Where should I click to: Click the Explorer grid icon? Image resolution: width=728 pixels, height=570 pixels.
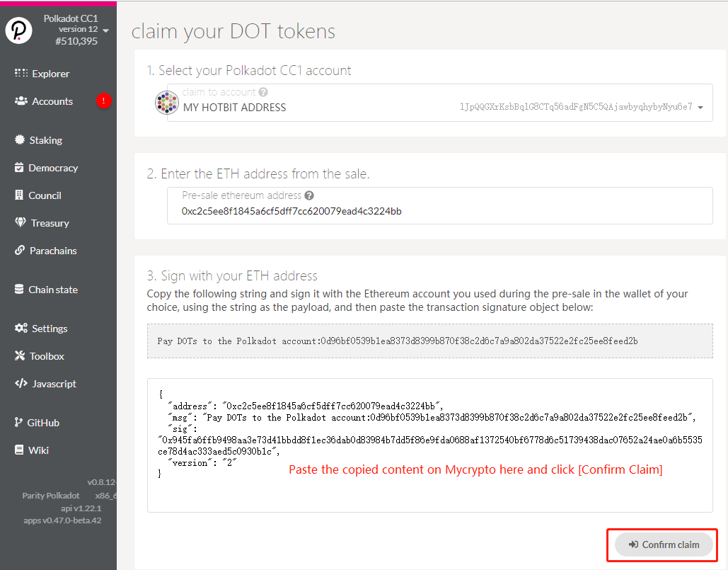click(21, 74)
